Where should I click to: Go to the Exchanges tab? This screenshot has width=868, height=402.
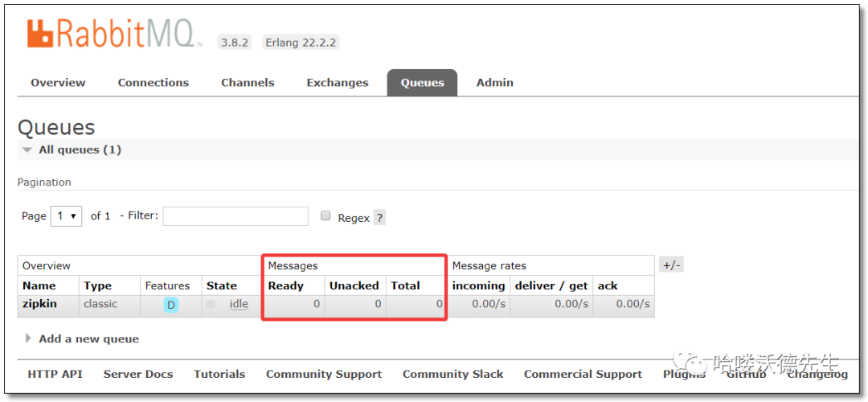[x=337, y=83]
